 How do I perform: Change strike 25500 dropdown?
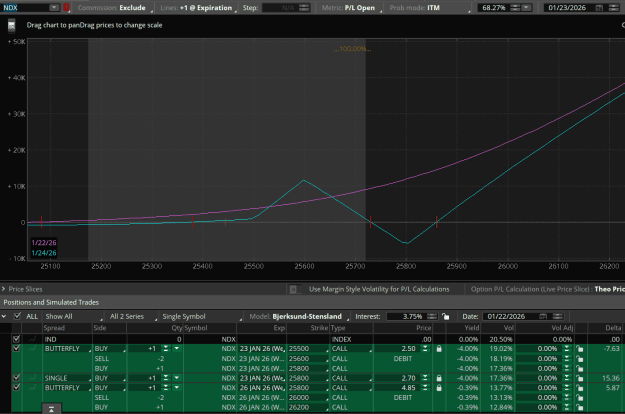[307, 349]
